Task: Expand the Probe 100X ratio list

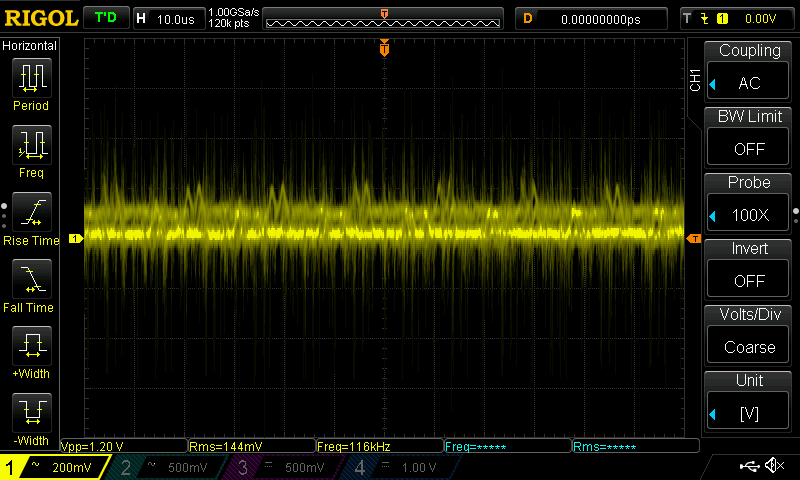Action: point(749,204)
